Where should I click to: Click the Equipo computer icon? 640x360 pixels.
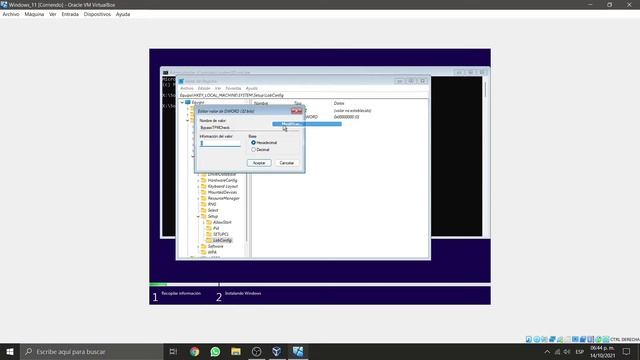pos(188,102)
